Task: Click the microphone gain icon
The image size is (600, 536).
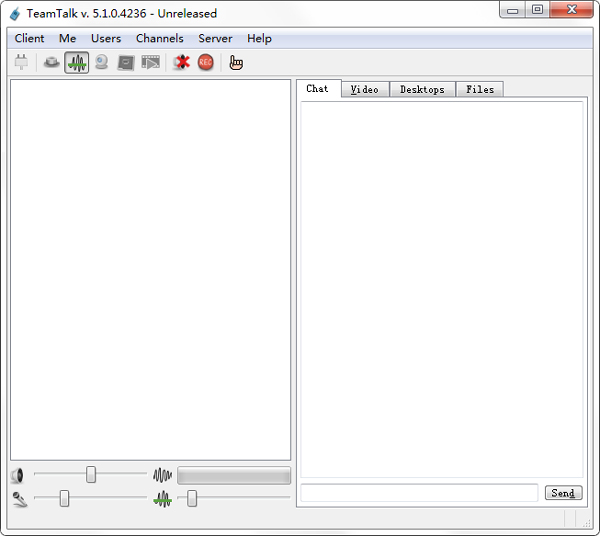Action: [x=19, y=498]
